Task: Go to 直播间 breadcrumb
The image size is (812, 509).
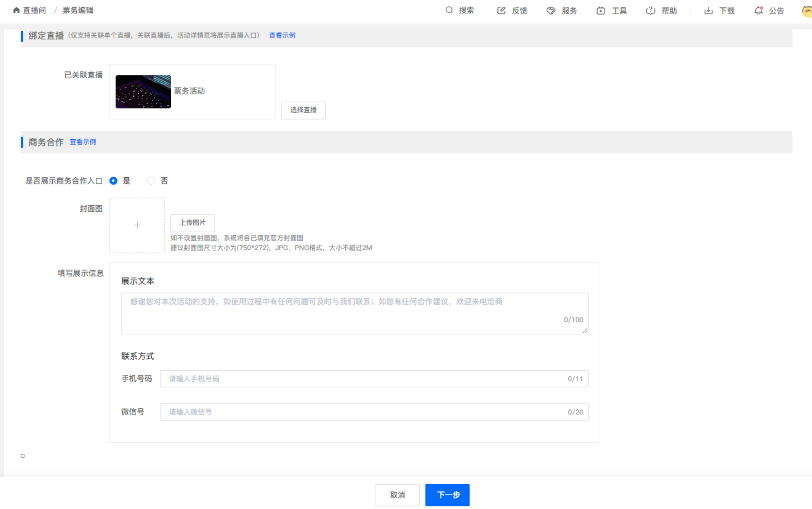Action: [x=34, y=10]
